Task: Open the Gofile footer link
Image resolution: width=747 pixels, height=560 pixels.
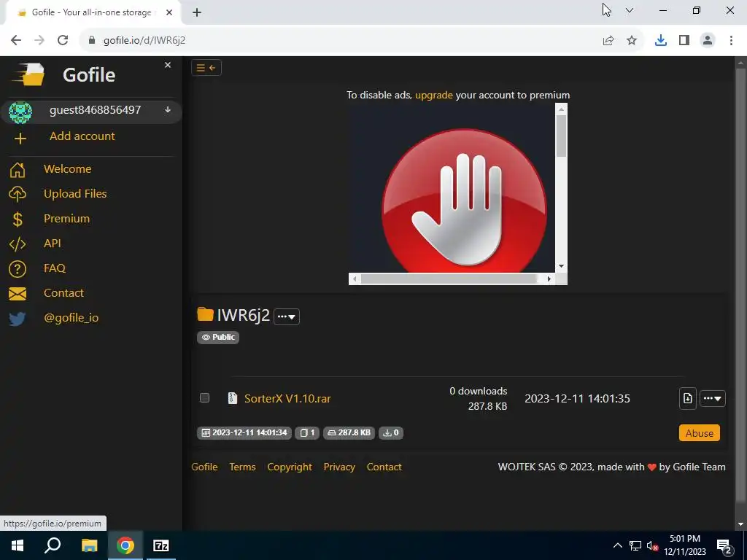Action: tap(204, 467)
